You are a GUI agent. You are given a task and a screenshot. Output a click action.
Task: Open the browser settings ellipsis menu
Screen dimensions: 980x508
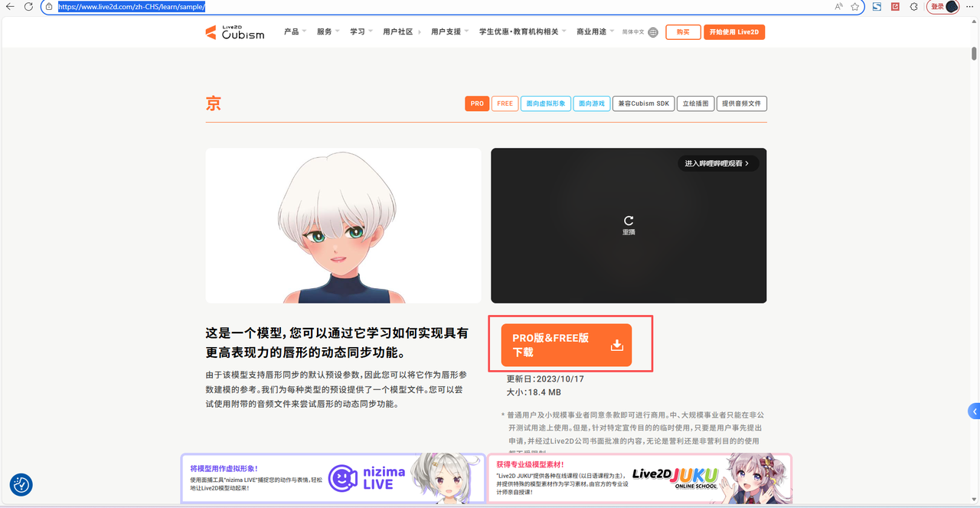(x=969, y=7)
